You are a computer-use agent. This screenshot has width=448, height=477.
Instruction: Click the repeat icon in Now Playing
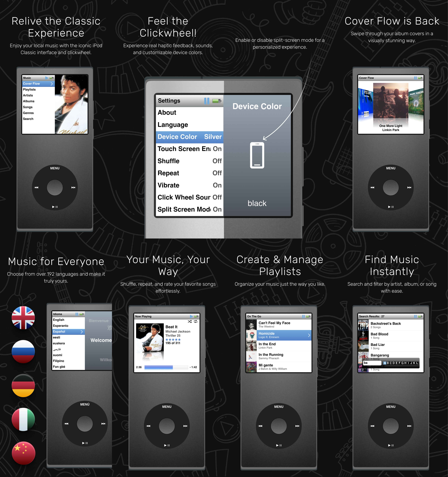tap(196, 322)
